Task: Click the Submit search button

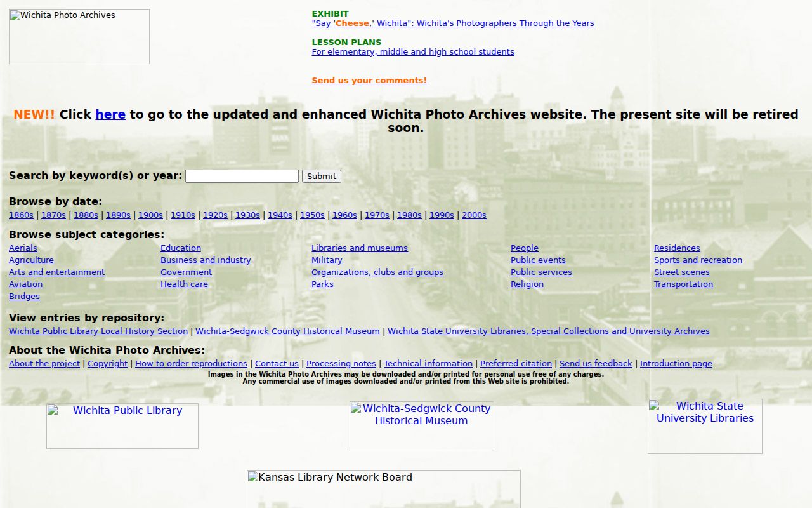Action: tap(322, 176)
